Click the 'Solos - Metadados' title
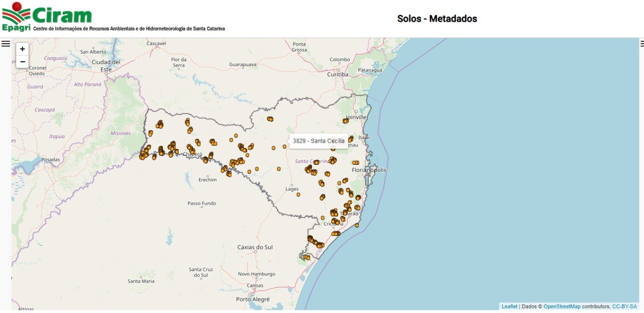 click(x=437, y=19)
